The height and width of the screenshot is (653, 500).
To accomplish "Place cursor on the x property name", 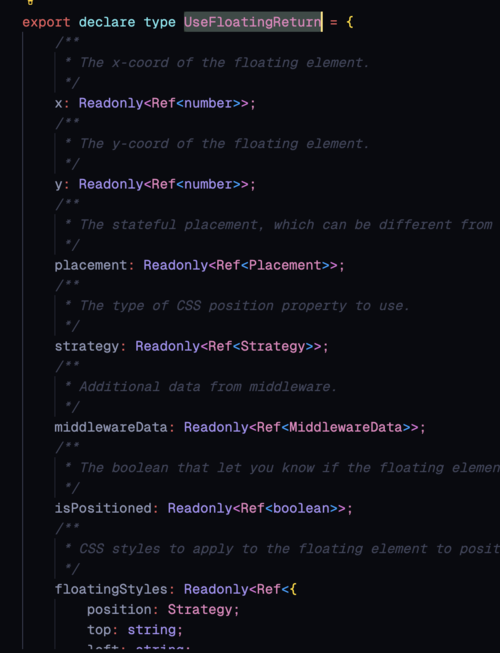I will (x=58, y=103).
